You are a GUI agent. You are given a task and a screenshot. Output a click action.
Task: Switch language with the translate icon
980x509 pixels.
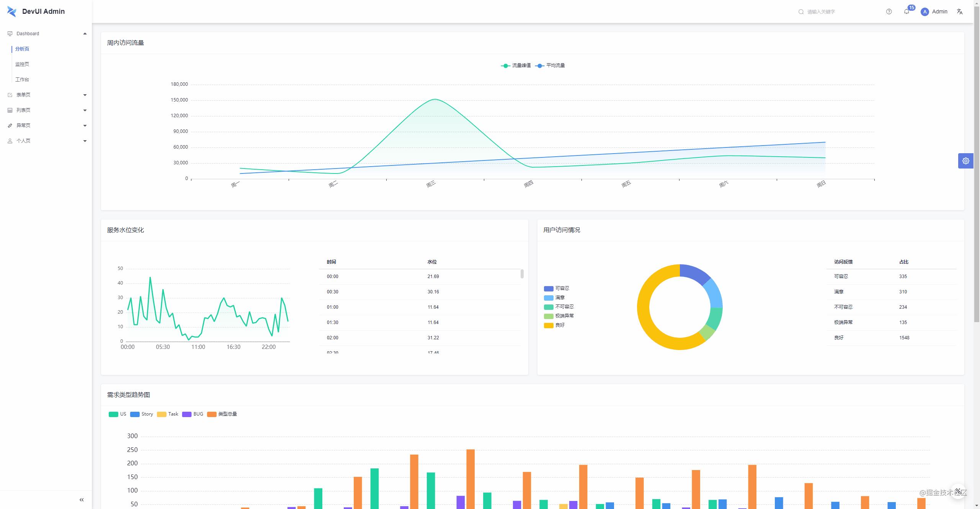[960, 11]
